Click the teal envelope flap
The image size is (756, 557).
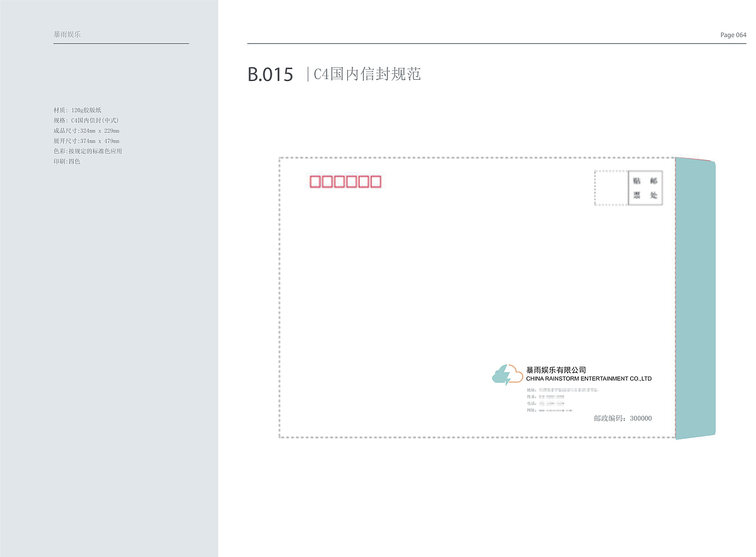[695, 299]
